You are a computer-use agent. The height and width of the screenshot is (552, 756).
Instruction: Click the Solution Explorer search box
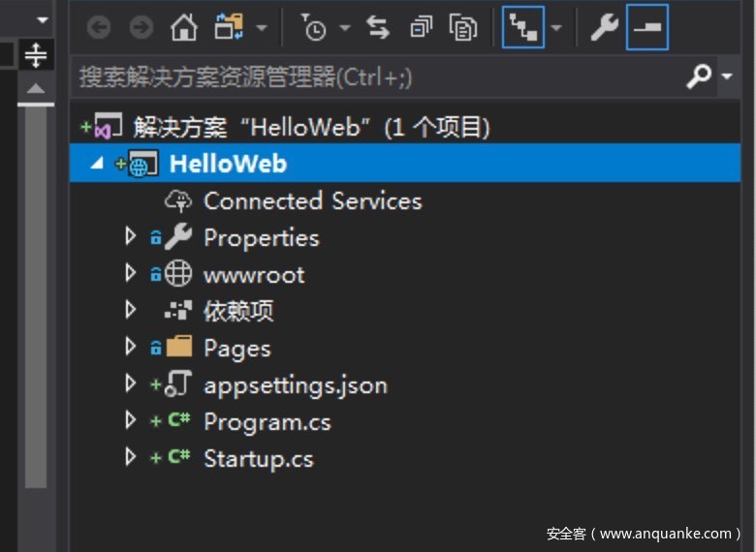pos(378,77)
